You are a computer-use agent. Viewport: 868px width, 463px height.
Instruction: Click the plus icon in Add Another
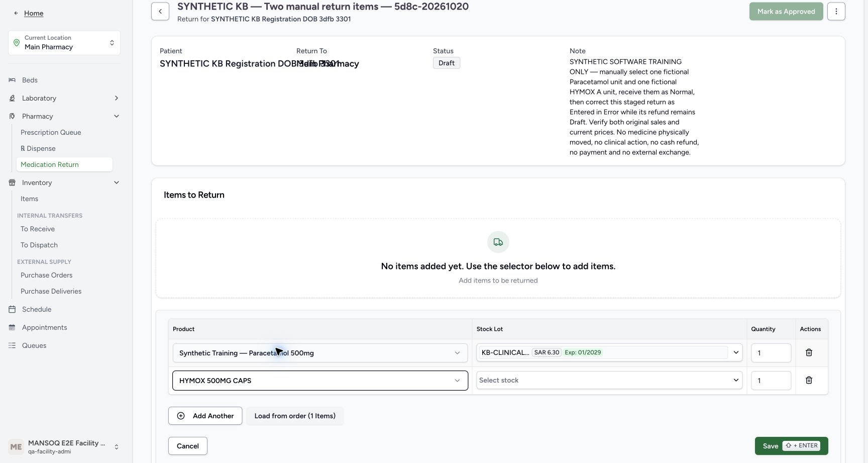(x=181, y=416)
